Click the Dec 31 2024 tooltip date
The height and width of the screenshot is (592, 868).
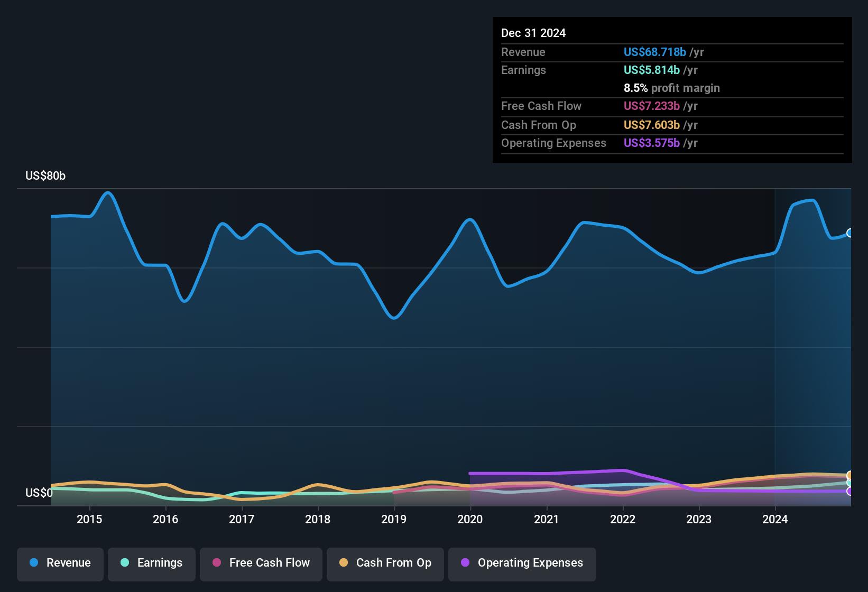[x=533, y=33]
